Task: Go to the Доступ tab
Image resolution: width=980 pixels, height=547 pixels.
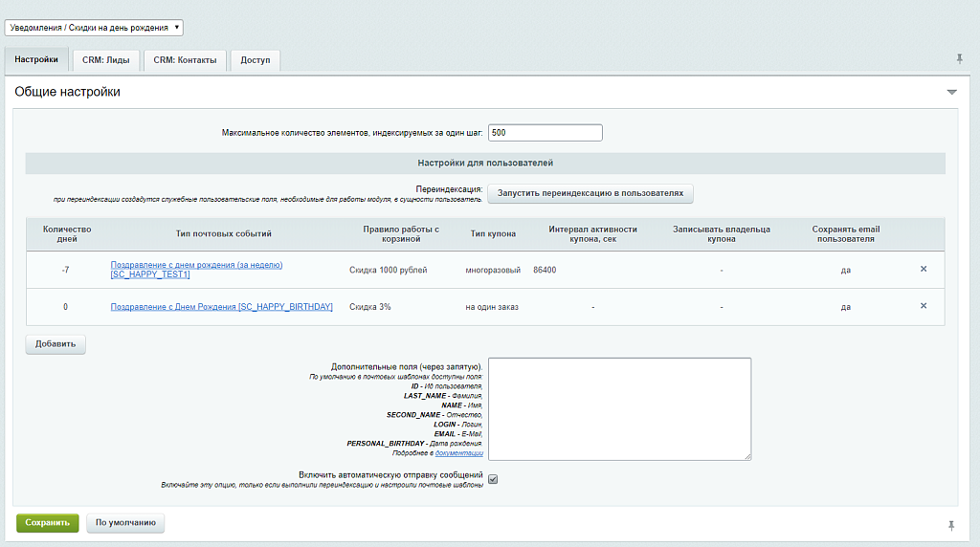Action: click(x=255, y=60)
